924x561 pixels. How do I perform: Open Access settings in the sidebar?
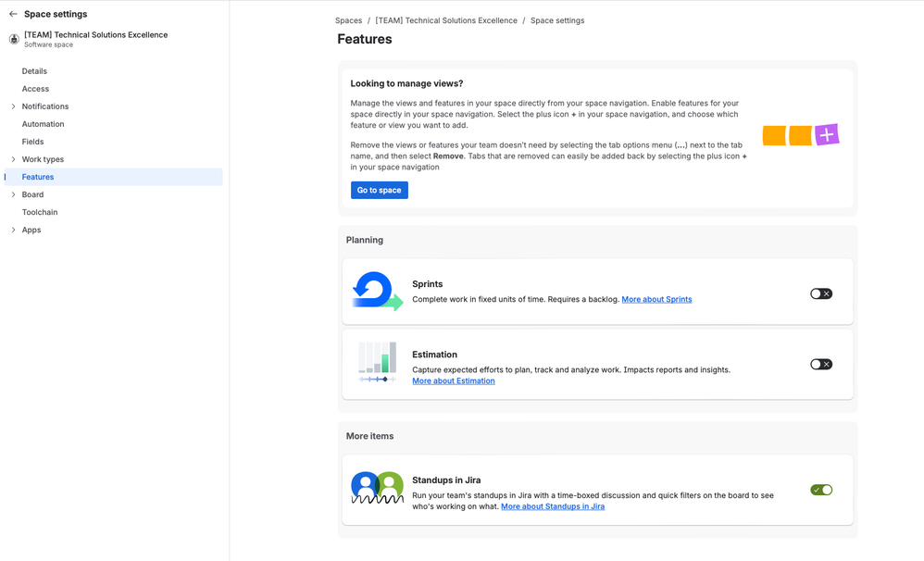tap(35, 89)
